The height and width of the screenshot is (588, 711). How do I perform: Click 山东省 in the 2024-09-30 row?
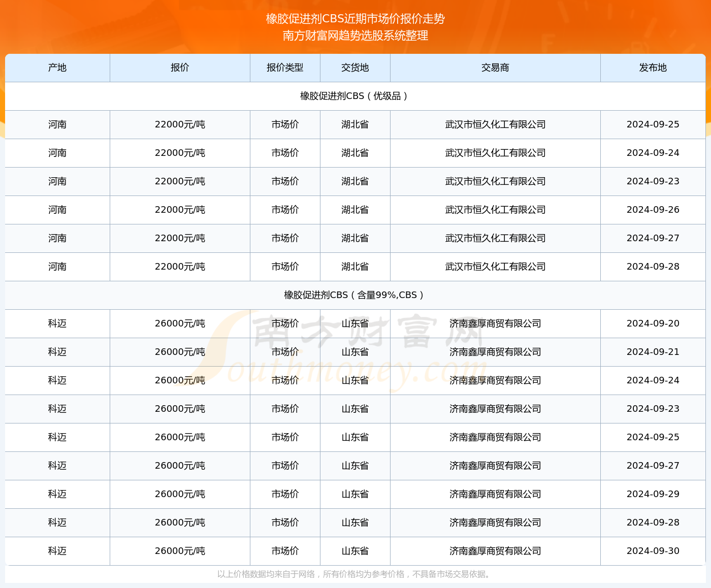[x=355, y=551]
